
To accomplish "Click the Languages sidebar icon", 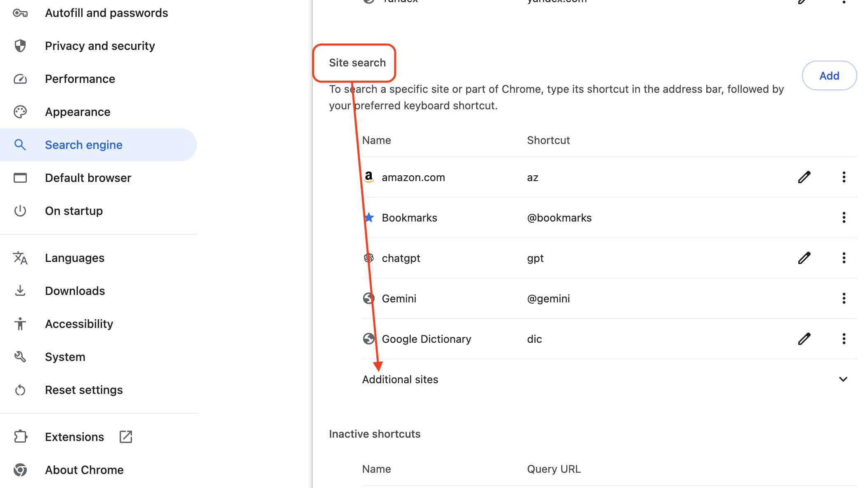I will pos(20,258).
